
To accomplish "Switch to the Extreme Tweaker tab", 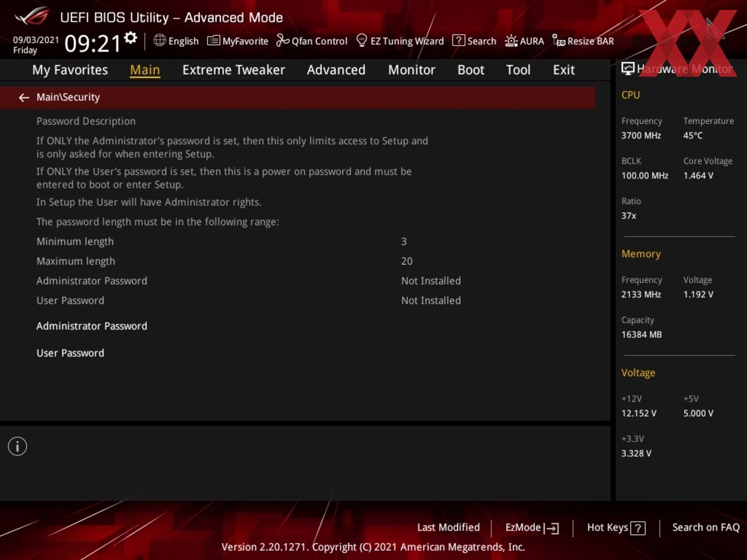I will pos(233,70).
